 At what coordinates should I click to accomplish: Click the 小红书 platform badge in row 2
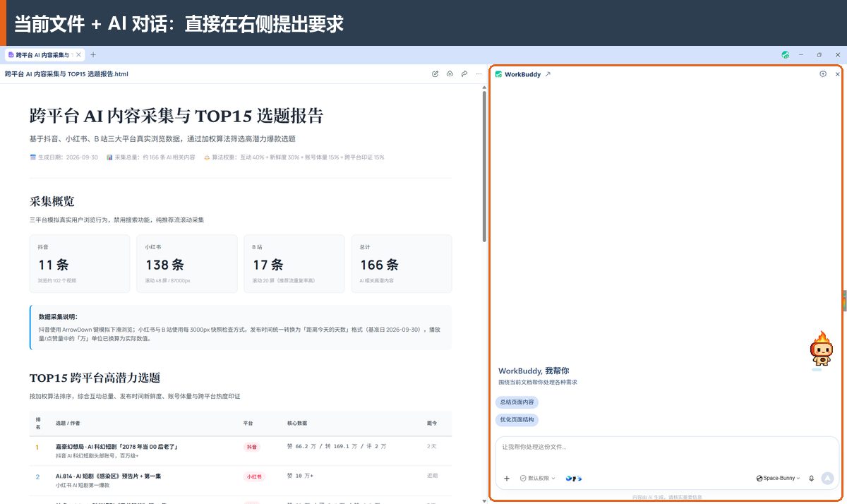click(x=255, y=476)
